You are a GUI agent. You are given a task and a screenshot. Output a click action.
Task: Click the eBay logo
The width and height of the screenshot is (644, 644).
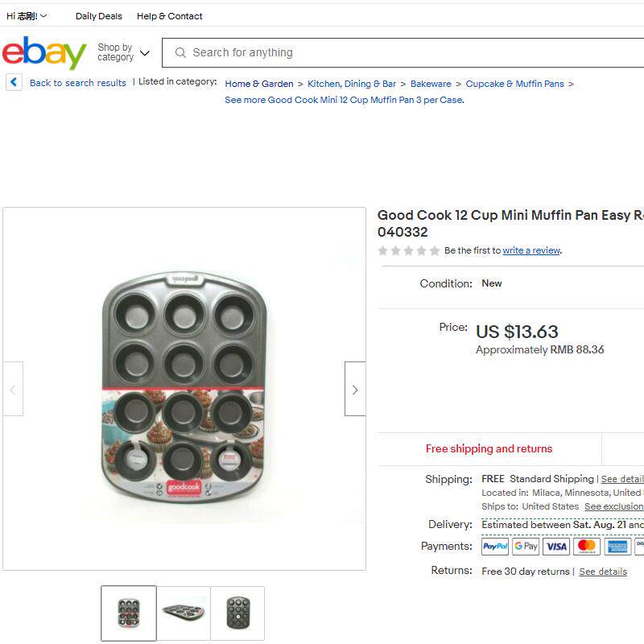44,53
